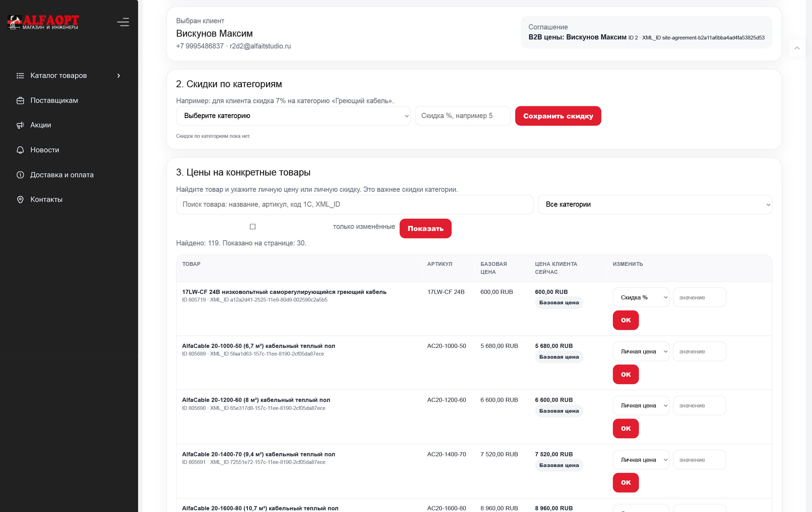Collapse sidebar with hamburger menu icon
Screen dimensions: 812x512
123,22
